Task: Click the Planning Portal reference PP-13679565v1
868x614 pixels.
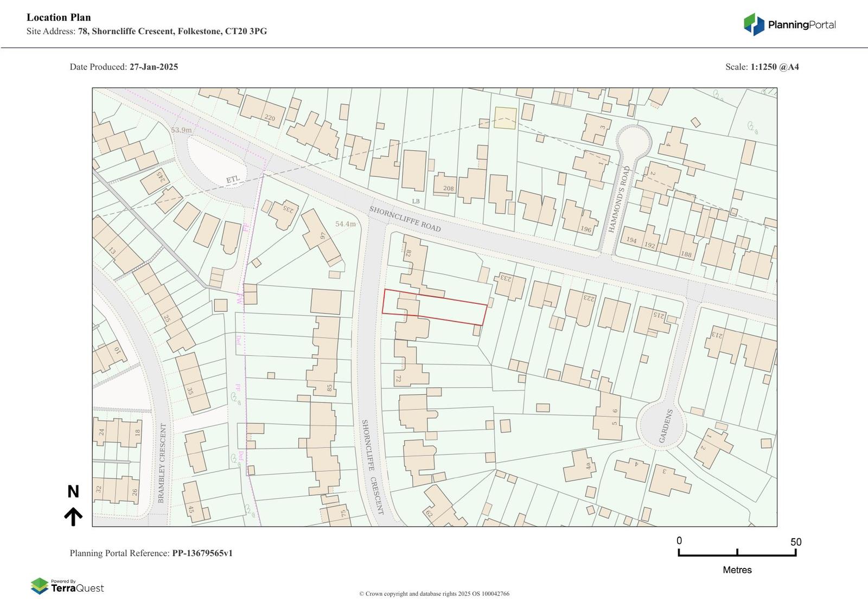Action: click(x=202, y=553)
